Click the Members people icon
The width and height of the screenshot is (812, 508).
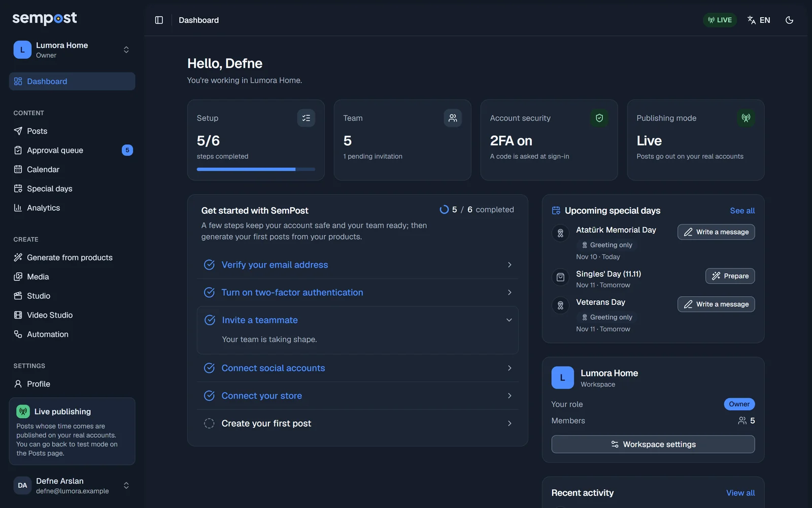(742, 421)
